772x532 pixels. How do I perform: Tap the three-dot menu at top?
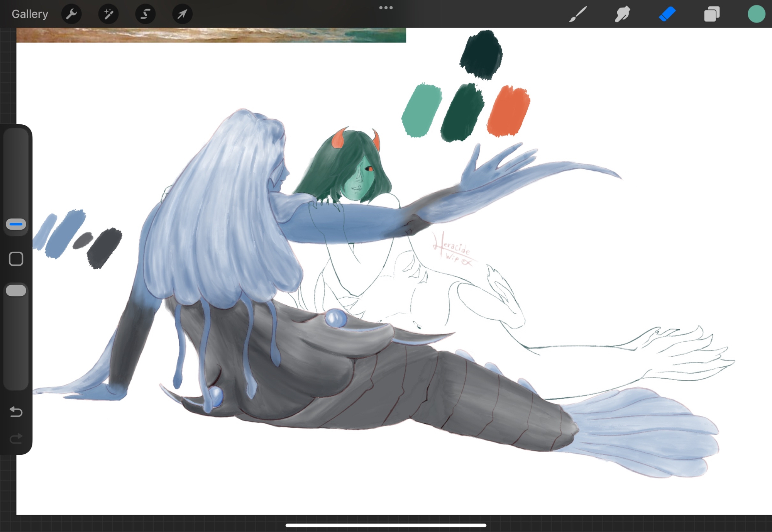tap(386, 8)
